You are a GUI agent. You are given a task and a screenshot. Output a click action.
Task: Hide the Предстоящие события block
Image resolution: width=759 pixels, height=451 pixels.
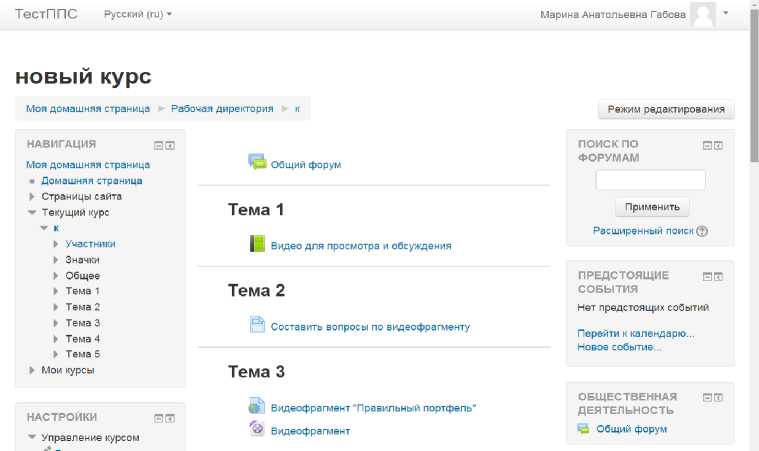coord(707,276)
